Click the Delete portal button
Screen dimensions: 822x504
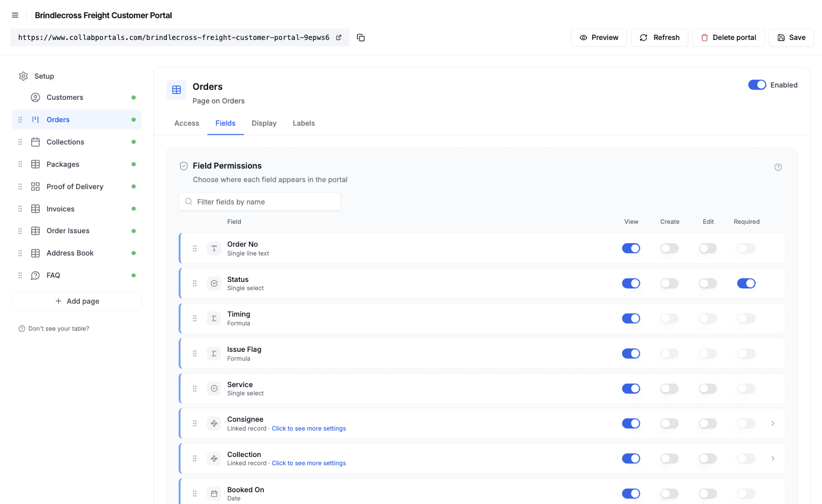(x=728, y=38)
